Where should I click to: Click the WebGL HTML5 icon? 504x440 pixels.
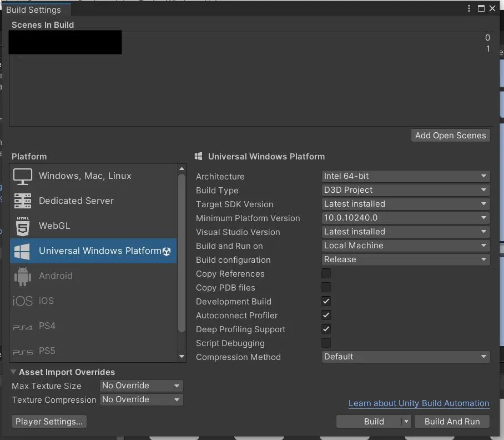(23, 226)
